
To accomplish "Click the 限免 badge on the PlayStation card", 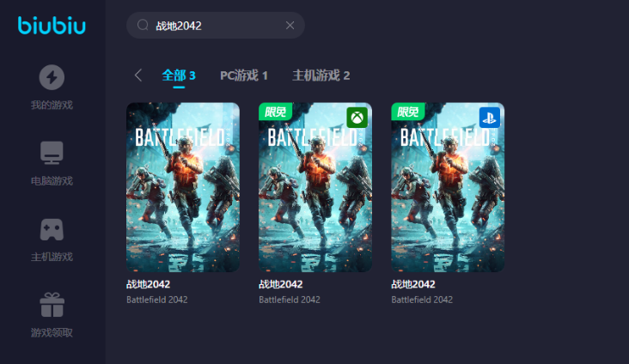I will click(407, 112).
